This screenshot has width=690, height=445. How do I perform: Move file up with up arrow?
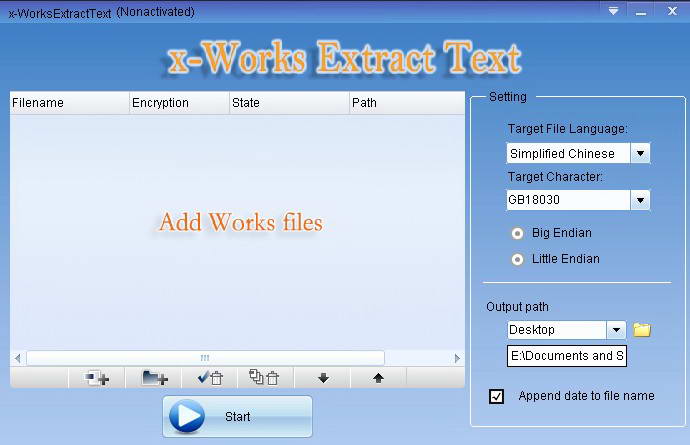[x=378, y=378]
